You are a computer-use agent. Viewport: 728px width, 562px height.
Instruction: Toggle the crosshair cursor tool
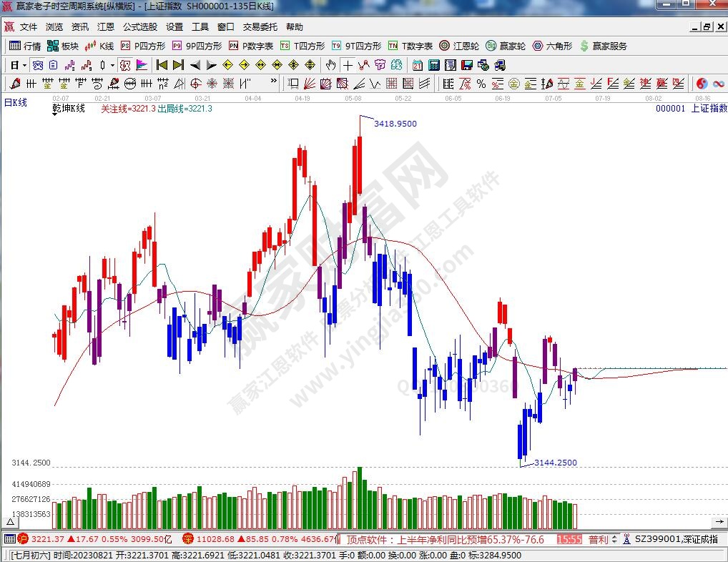(347, 65)
